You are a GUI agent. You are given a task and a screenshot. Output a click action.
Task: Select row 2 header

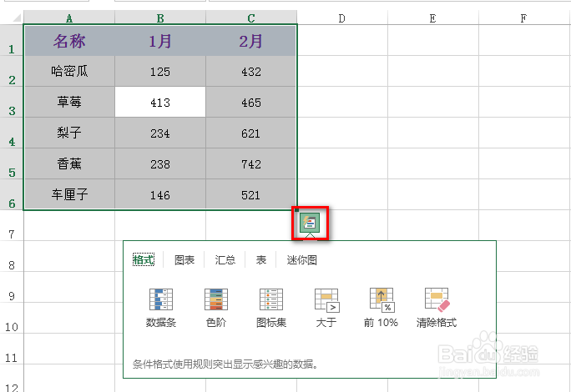tap(12, 72)
